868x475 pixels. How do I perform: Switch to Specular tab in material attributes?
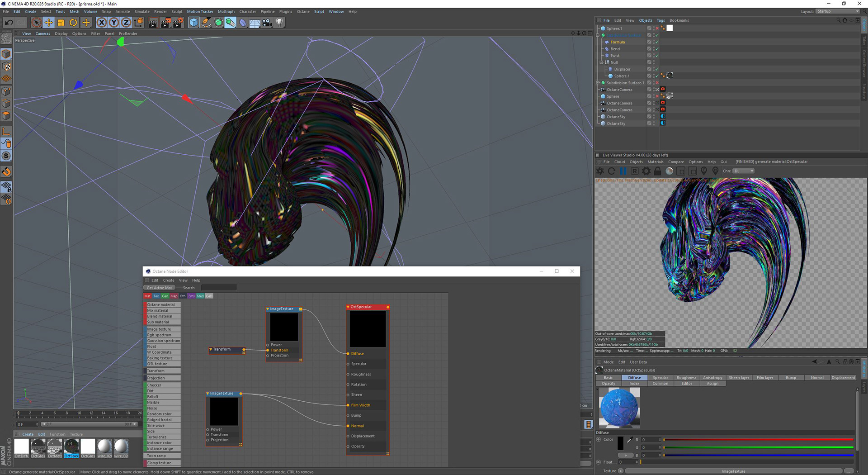tap(660, 378)
